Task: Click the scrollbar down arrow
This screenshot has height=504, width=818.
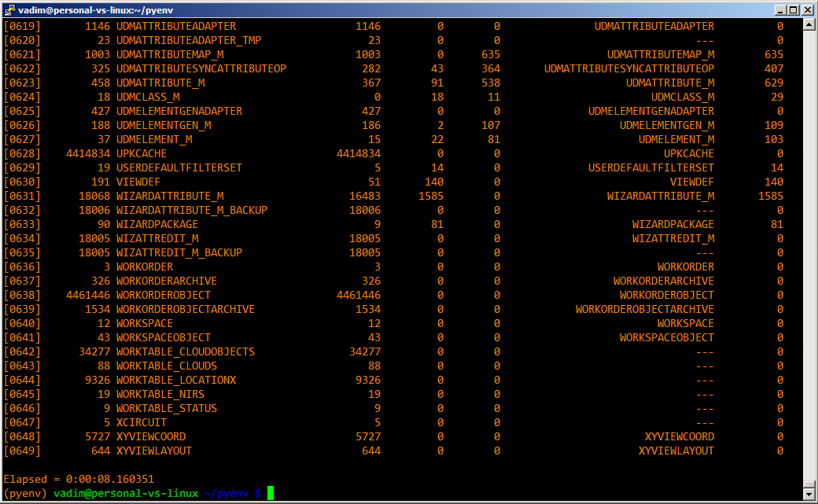Action: click(x=809, y=492)
